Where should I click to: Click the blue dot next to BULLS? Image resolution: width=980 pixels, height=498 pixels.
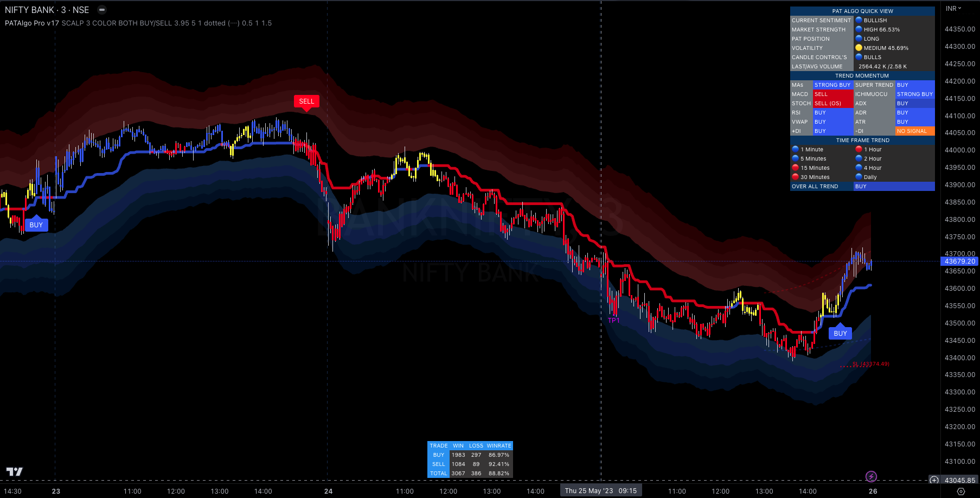click(x=859, y=57)
